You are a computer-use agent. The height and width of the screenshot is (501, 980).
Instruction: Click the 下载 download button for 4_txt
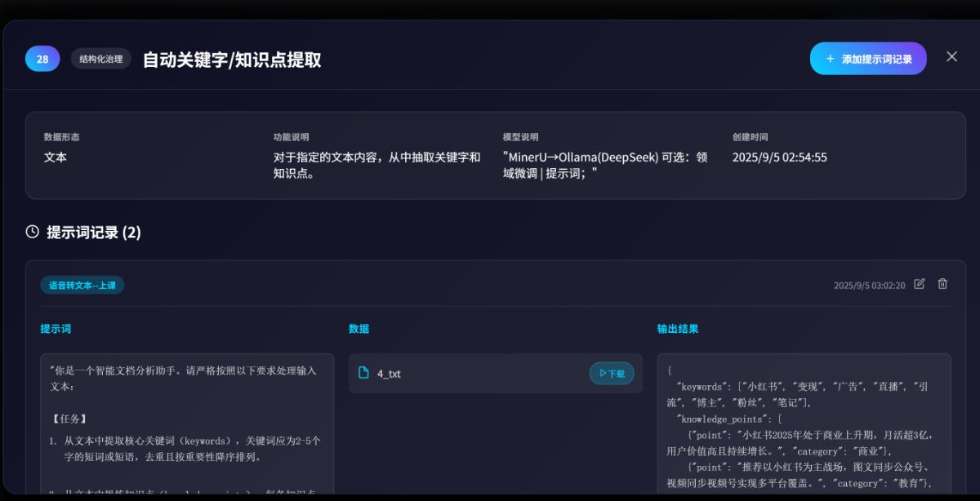click(611, 373)
